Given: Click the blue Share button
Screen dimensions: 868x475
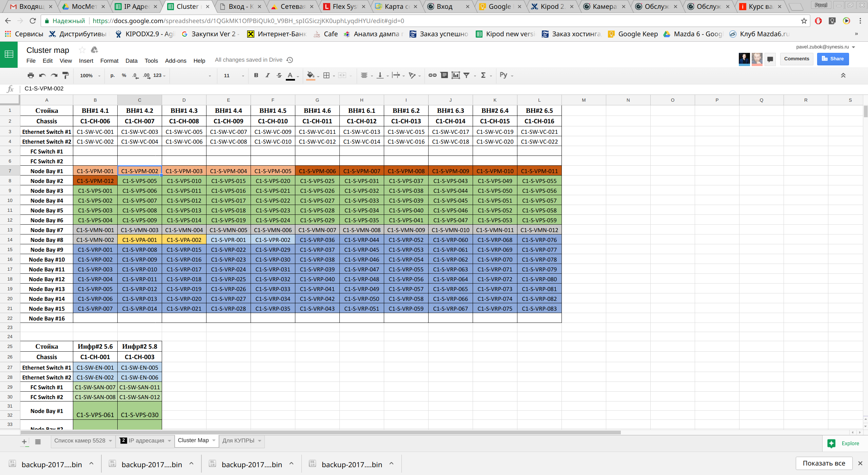Looking at the screenshot, I should pyautogui.click(x=833, y=59).
